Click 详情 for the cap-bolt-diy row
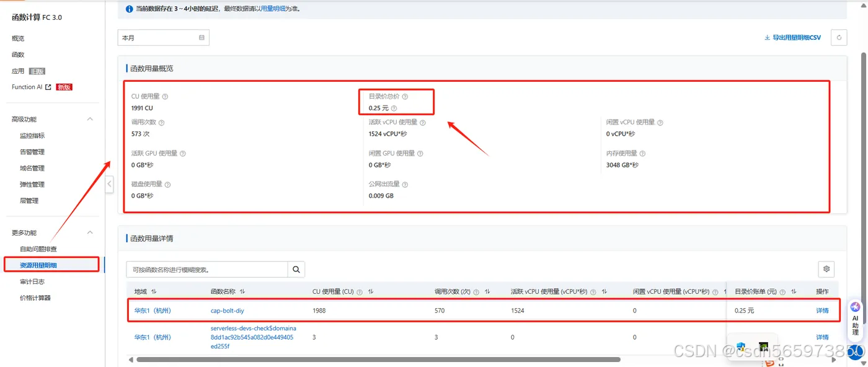The height and width of the screenshot is (367, 868). (x=822, y=311)
